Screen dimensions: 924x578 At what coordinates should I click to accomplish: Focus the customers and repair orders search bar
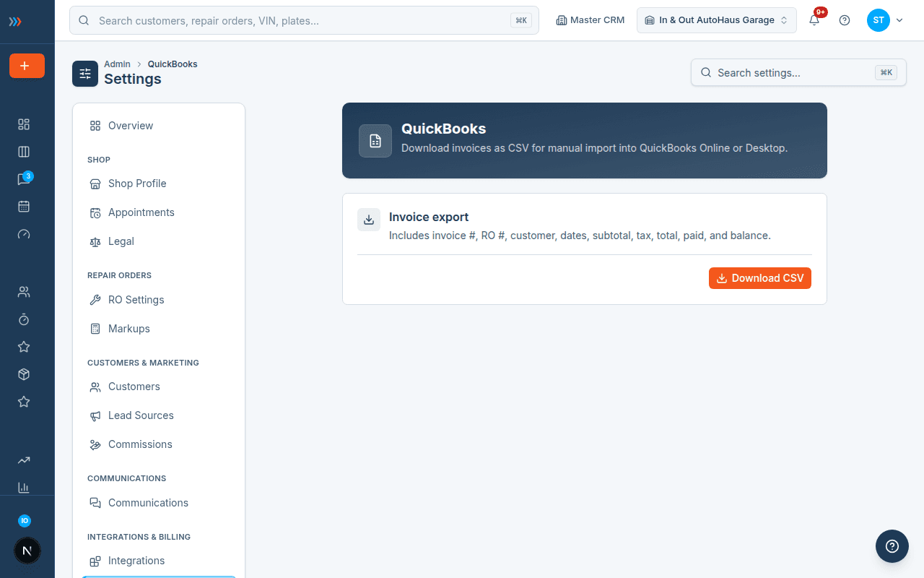(304, 20)
